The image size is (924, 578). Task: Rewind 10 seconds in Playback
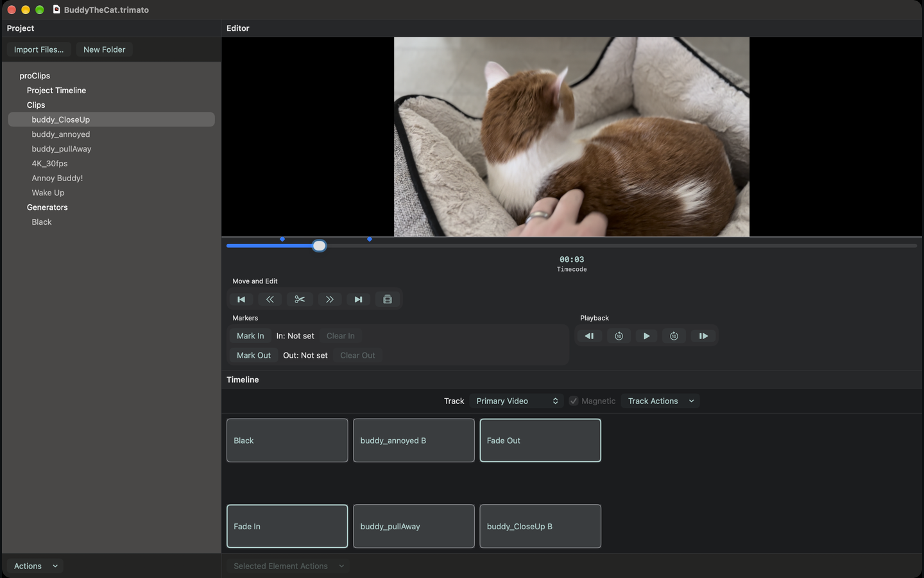[x=619, y=336]
